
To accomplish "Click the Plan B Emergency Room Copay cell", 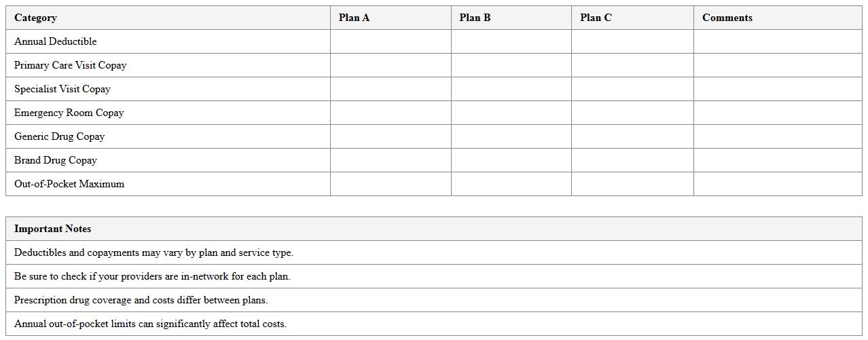I will click(x=511, y=113).
